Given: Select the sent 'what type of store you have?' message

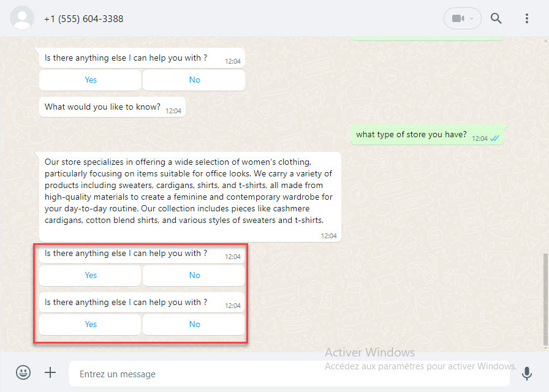Looking at the screenshot, I should pyautogui.click(x=427, y=135).
